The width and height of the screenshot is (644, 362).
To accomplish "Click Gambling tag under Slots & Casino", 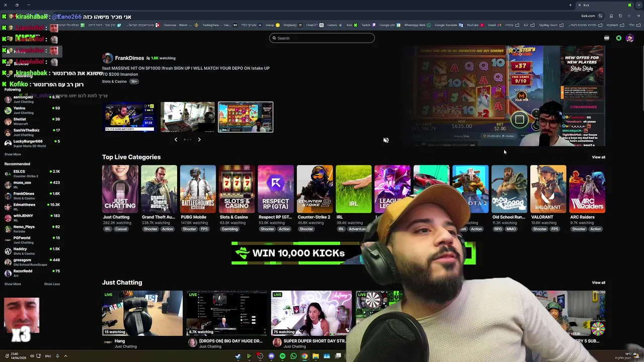I will pyautogui.click(x=229, y=229).
